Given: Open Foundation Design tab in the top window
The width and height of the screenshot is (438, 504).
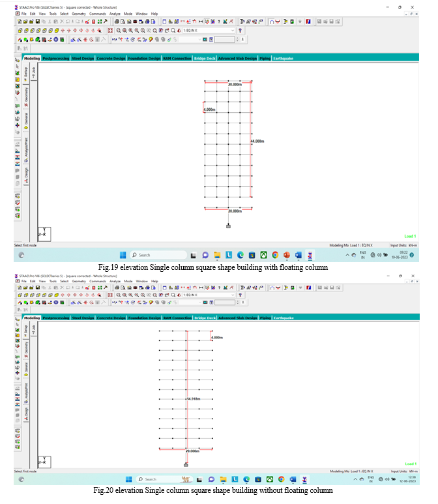Looking at the screenshot, I should pos(144,58).
